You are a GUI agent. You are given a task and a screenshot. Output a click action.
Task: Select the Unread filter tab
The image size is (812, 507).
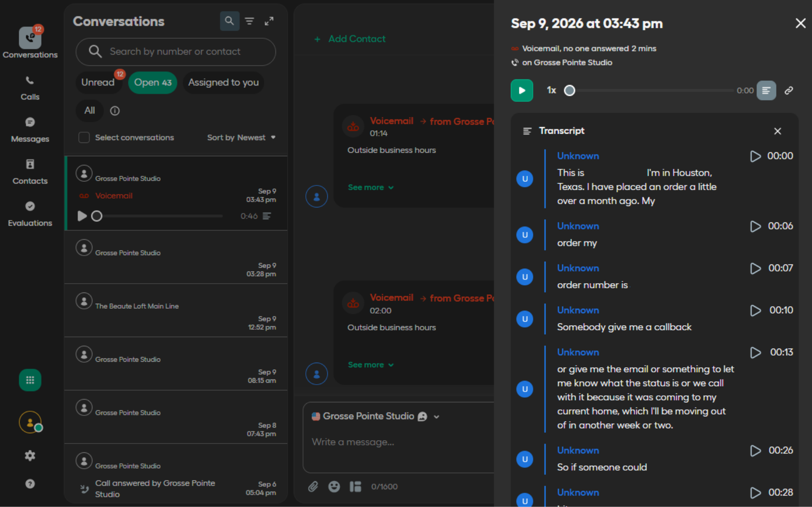(98, 83)
